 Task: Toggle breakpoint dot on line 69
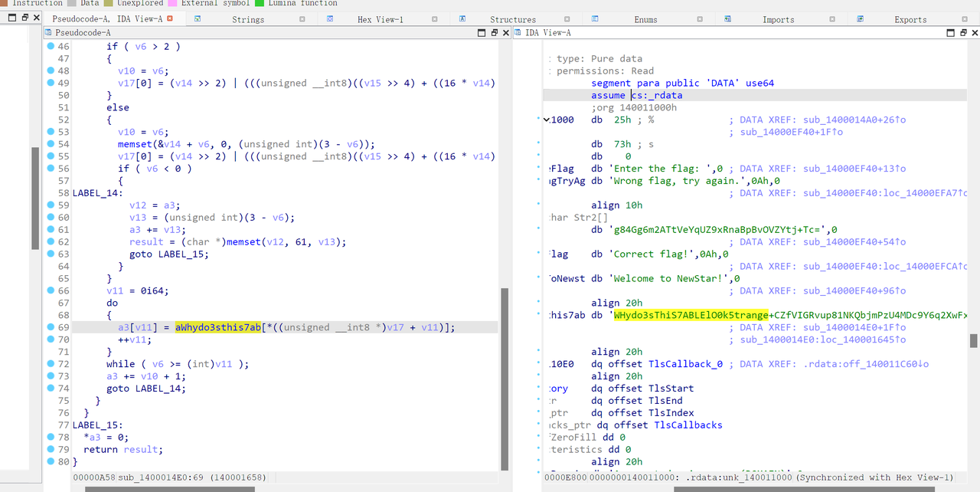[51, 327]
